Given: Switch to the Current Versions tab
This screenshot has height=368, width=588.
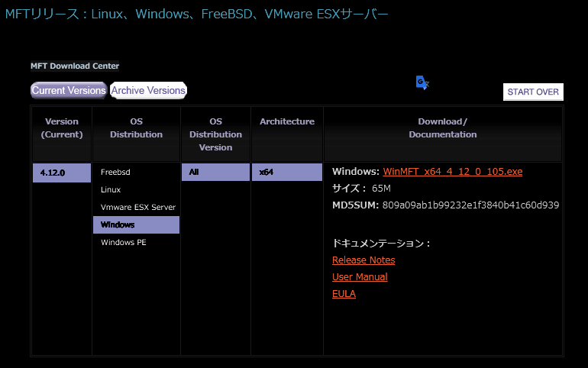Looking at the screenshot, I should pyautogui.click(x=69, y=90).
